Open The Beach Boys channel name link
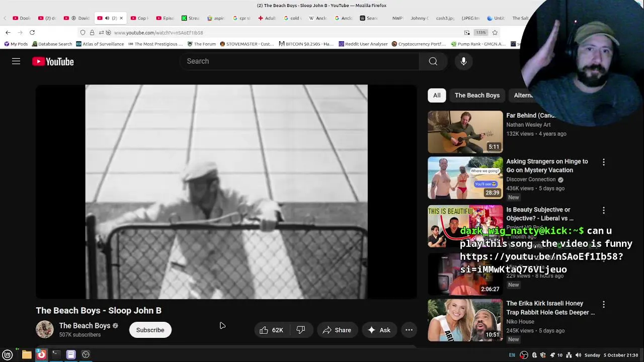The height and width of the screenshot is (362, 644). pyautogui.click(x=85, y=326)
